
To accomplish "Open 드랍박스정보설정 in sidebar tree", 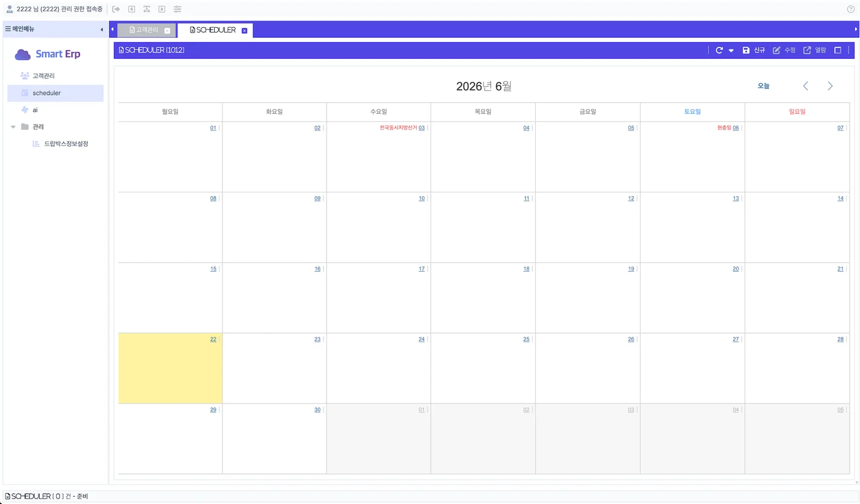I will (x=66, y=144).
